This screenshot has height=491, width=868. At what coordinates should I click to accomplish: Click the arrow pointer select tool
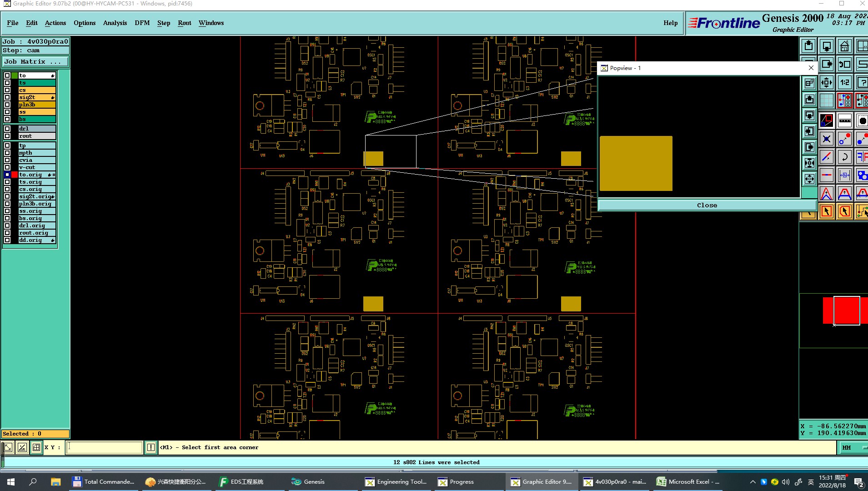click(x=826, y=211)
